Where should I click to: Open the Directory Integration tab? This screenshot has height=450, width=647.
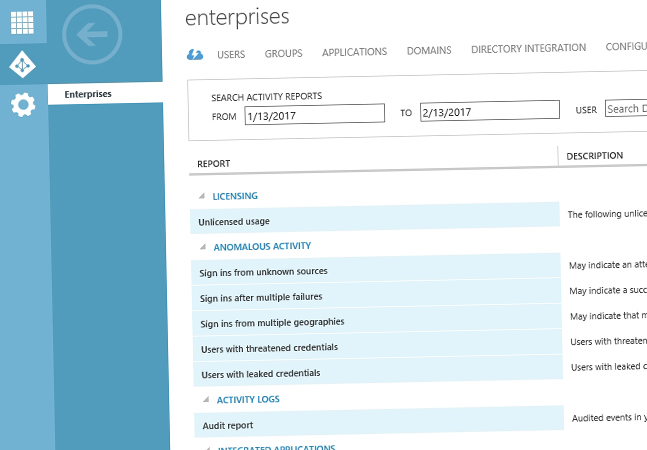[x=528, y=48]
